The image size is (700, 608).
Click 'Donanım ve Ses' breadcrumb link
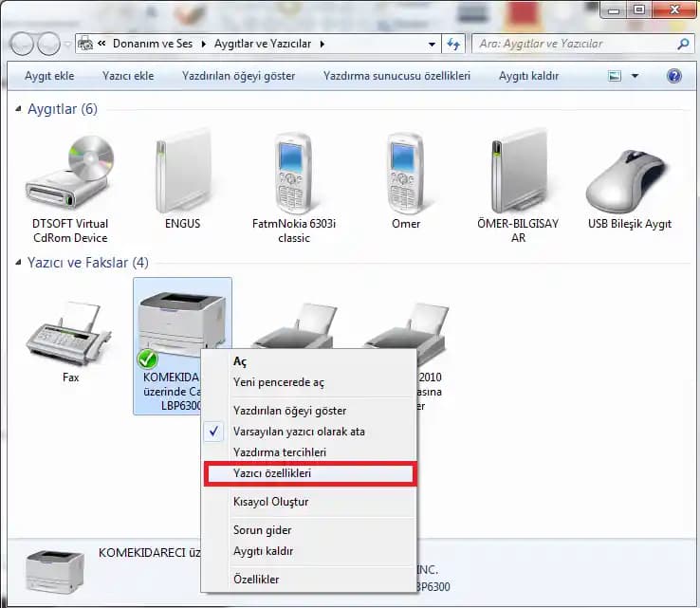(153, 44)
